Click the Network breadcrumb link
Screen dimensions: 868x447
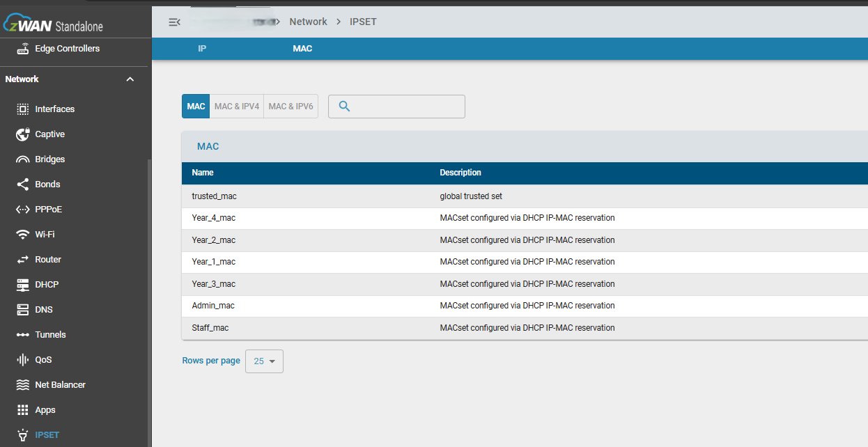click(x=309, y=22)
